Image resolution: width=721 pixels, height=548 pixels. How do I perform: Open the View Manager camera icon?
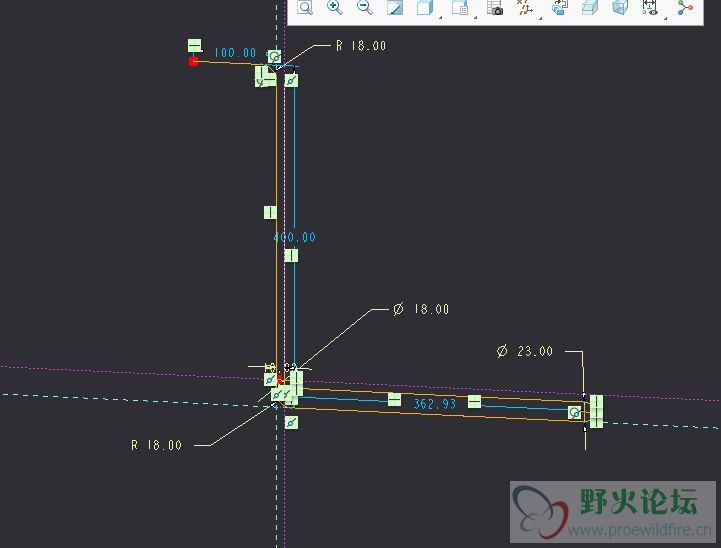[x=494, y=7]
